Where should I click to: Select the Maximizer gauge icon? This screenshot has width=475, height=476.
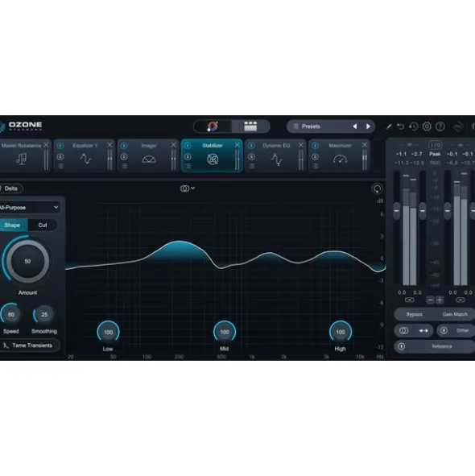[x=340, y=159]
